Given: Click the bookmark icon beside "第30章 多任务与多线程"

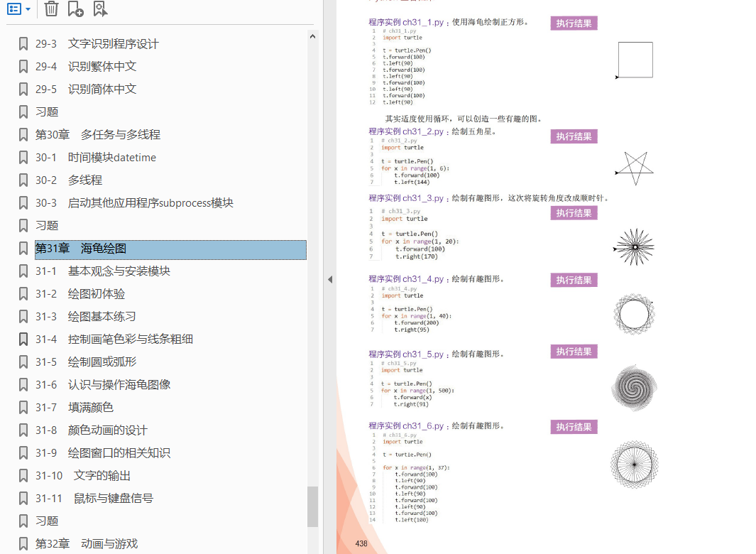Looking at the screenshot, I should tap(23, 134).
